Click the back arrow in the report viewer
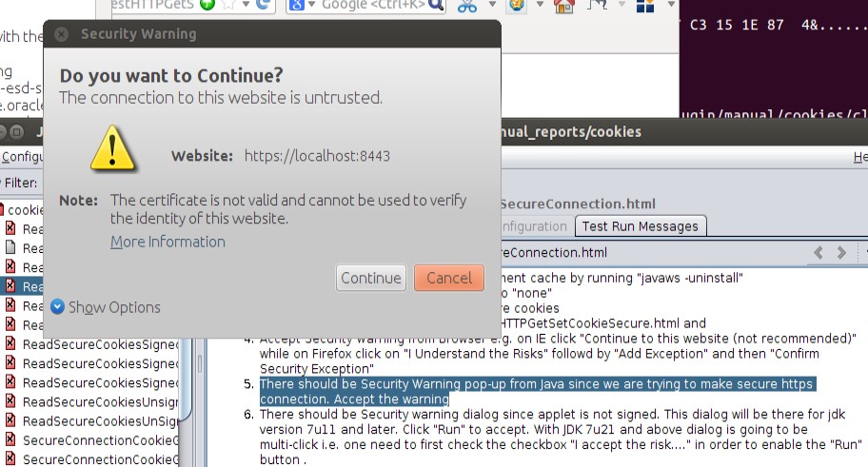Screen dimensions: 868x467 tap(819, 253)
